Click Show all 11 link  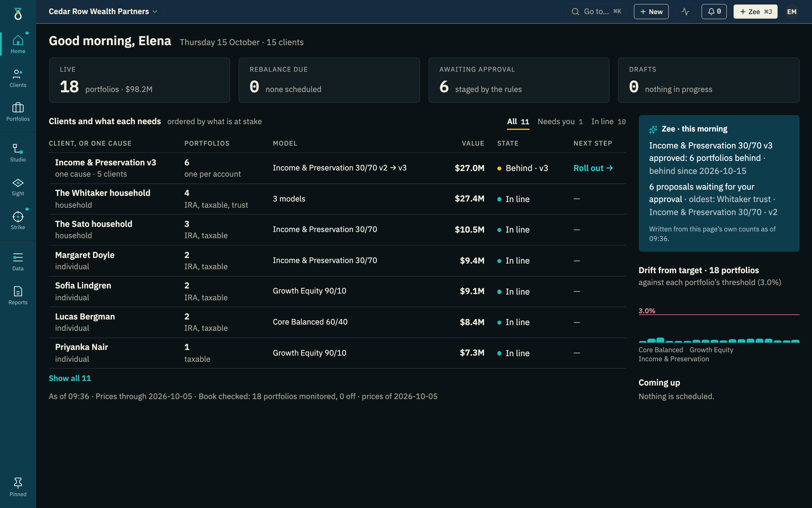click(x=70, y=378)
